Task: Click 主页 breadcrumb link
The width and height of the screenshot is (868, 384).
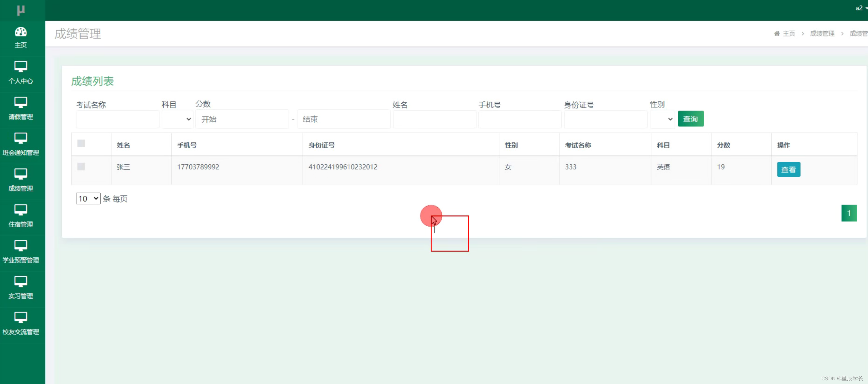Action: pos(789,33)
